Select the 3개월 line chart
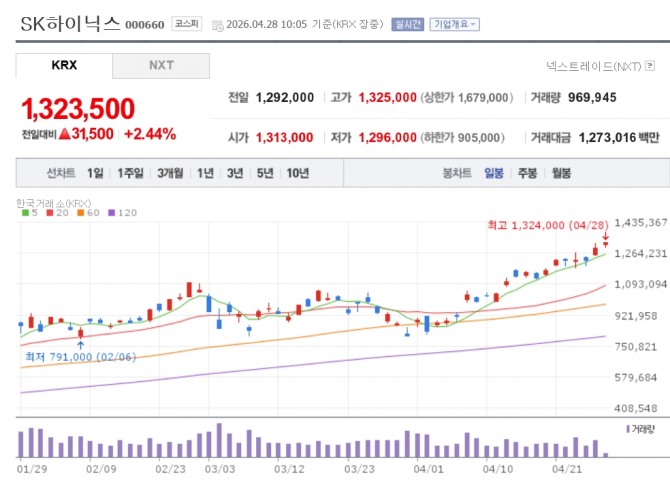 (x=170, y=173)
